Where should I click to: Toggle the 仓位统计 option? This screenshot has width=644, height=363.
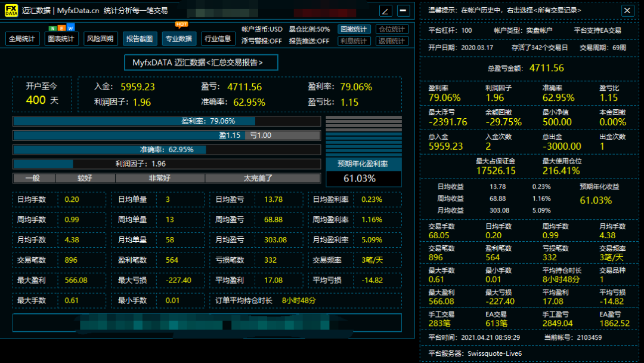pos(392,29)
